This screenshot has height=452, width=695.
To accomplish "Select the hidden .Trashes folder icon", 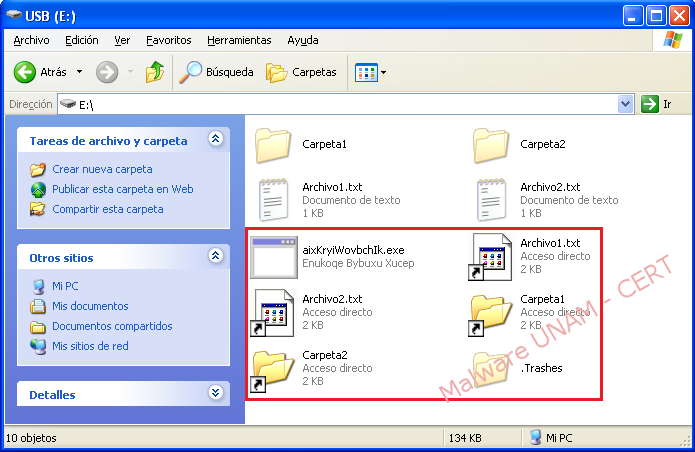I will 490,368.
